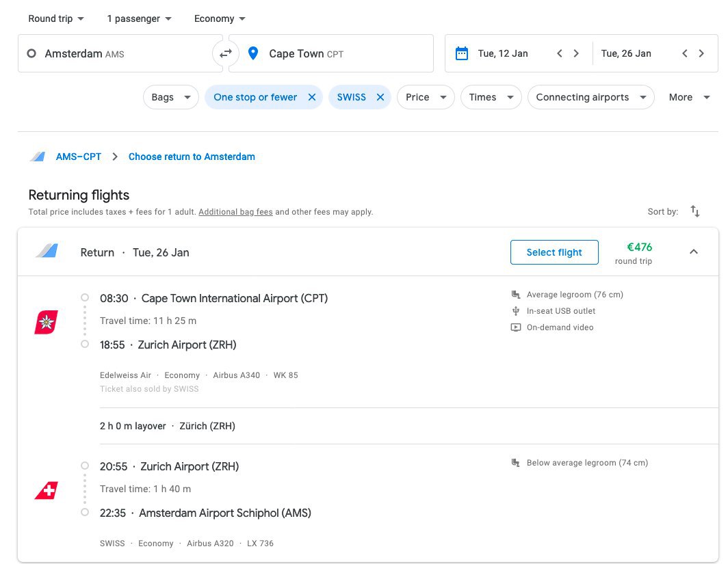Open the 1 passenger dropdown

[140, 18]
